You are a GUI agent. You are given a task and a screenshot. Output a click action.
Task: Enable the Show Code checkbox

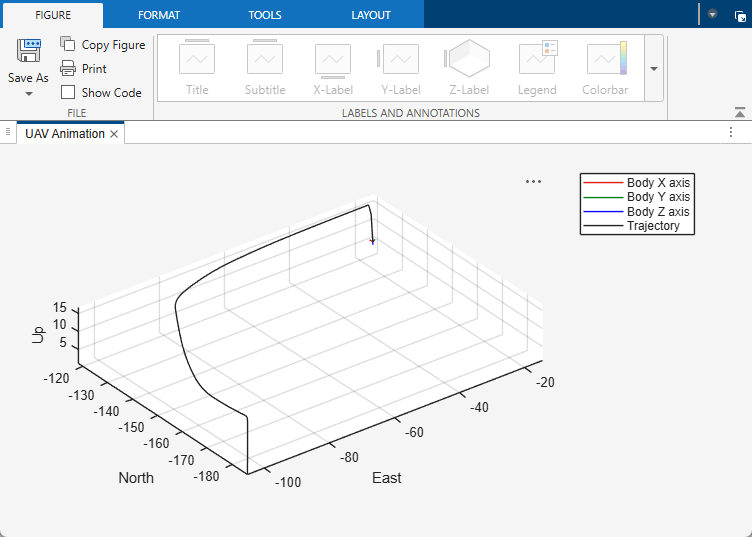[x=68, y=92]
